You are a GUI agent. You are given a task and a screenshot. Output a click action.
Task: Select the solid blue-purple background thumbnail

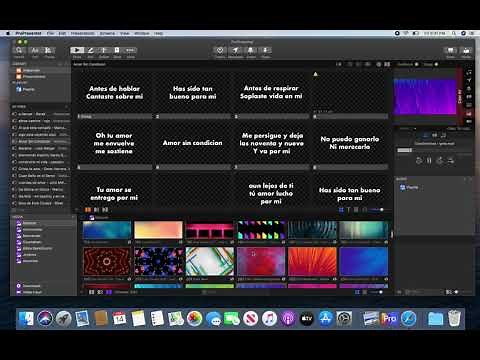click(364, 261)
